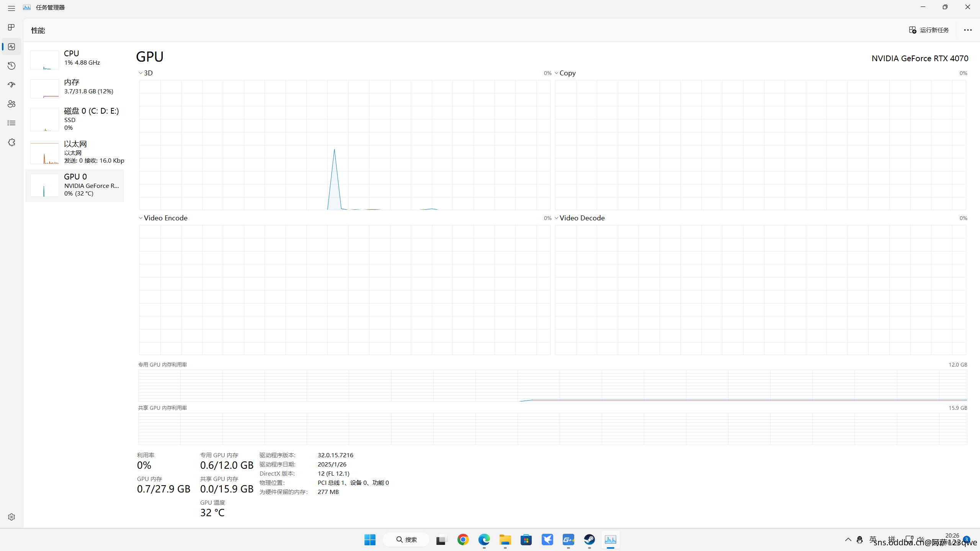
Task: Click the CPU mini graph thumbnail
Action: 44,60
